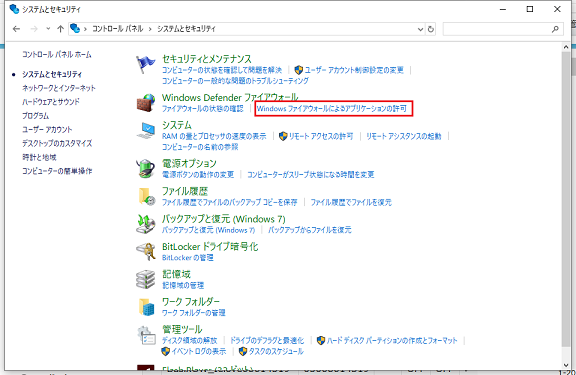Image resolution: width=576 pixels, height=375 pixels.
Task: Select システムとセキュリティ in address breadcrumb
Action: click(x=186, y=29)
